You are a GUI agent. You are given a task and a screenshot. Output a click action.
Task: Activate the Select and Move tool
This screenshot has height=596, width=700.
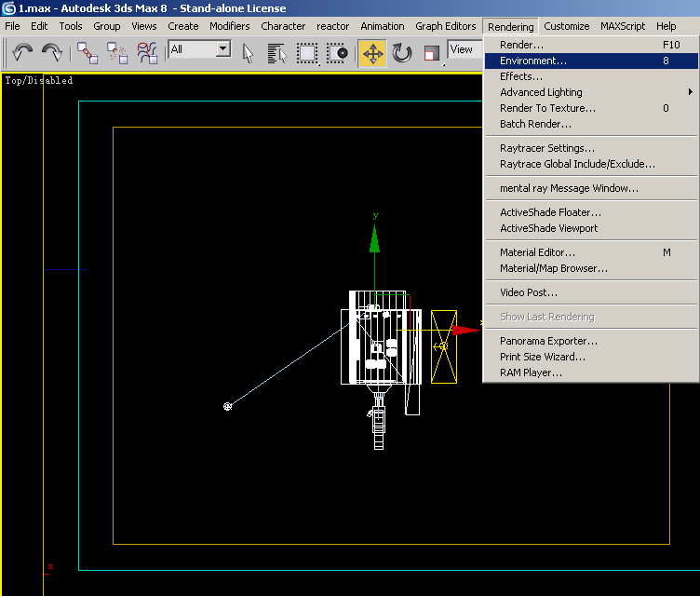coord(372,53)
